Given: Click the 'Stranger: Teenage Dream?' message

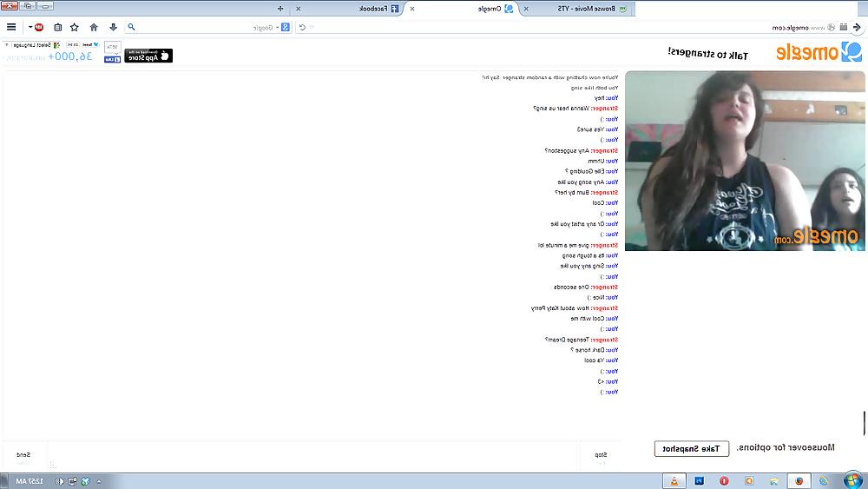Looking at the screenshot, I should pyautogui.click(x=582, y=340).
